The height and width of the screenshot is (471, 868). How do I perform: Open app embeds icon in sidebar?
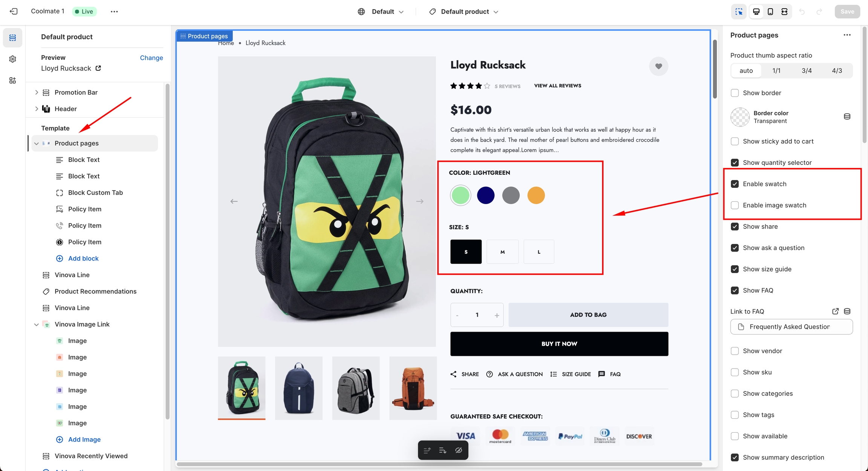12,81
